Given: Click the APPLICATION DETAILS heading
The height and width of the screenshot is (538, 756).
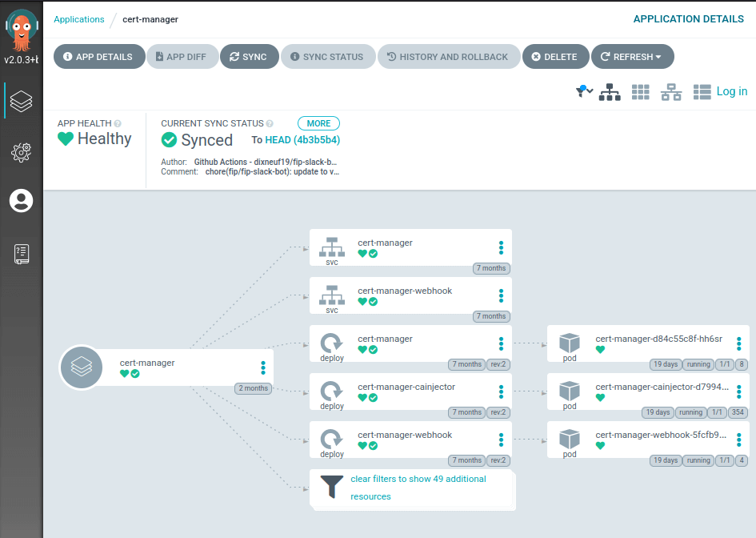Looking at the screenshot, I should click(x=688, y=19).
